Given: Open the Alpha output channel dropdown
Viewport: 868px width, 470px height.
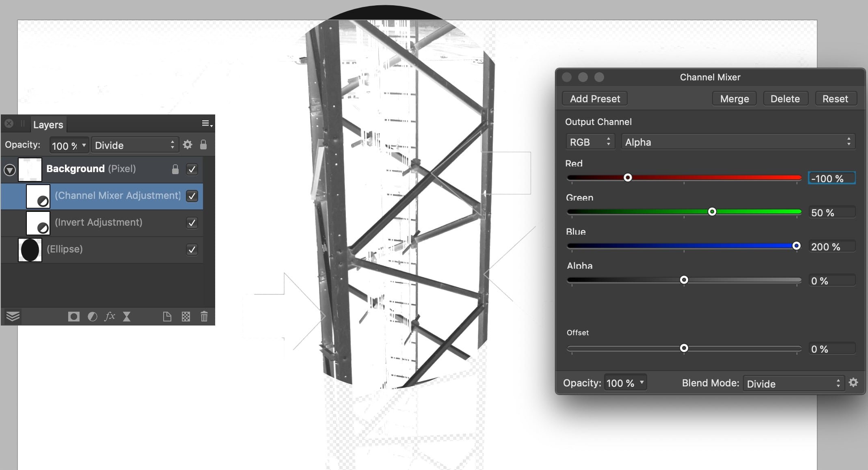Looking at the screenshot, I should [738, 142].
